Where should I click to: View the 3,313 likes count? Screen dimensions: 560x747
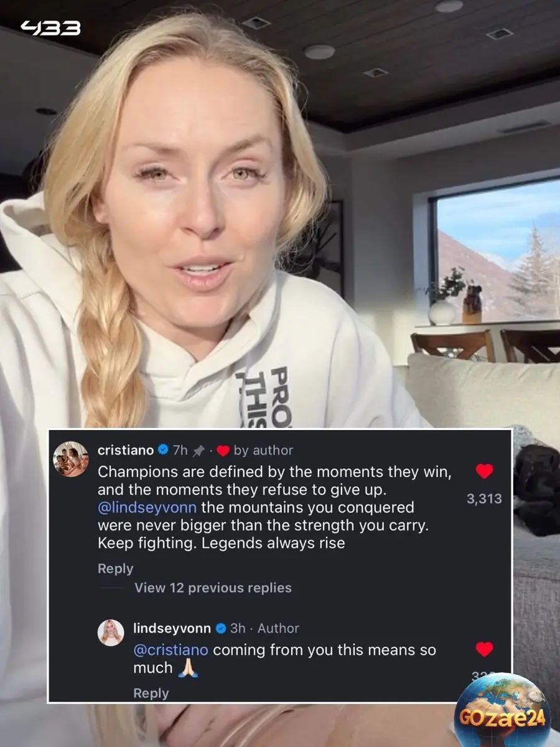point(484,499)
